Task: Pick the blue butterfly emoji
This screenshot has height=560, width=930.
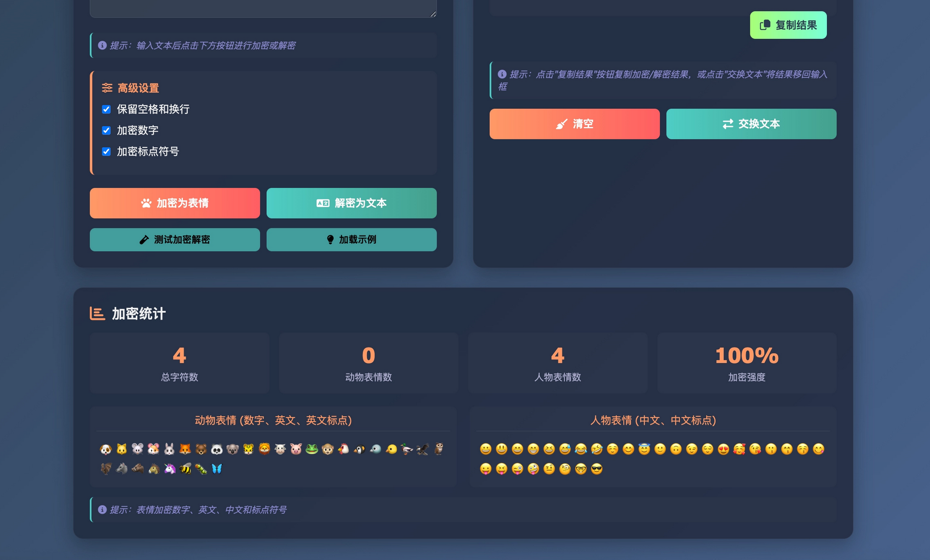Action: coord(217,469)
